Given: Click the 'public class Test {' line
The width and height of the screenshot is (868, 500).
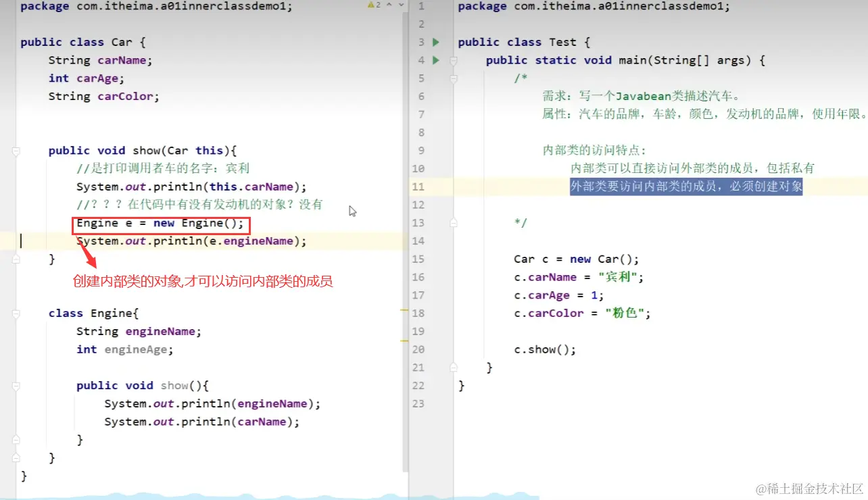Looking at the screenshot, I should [524, 42].
